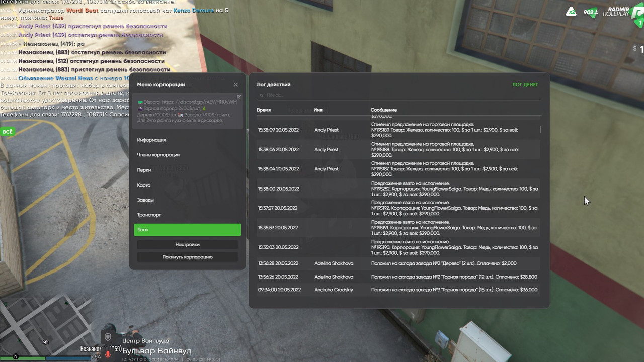Click Kenzo Demure name in chat

click(x=194, y=10)
